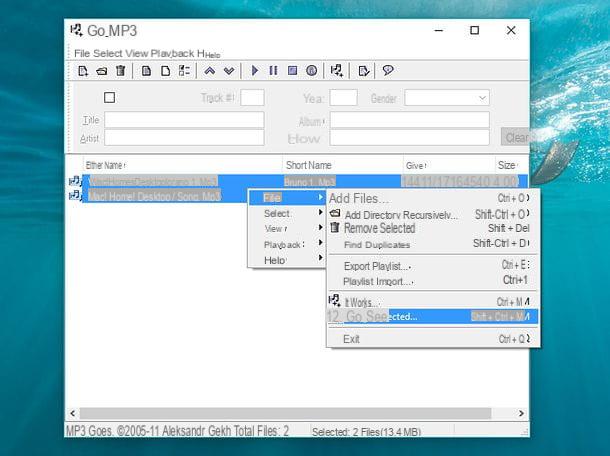Focus the Artist input field
610x456 pixels.
click(x=184, y=138)
